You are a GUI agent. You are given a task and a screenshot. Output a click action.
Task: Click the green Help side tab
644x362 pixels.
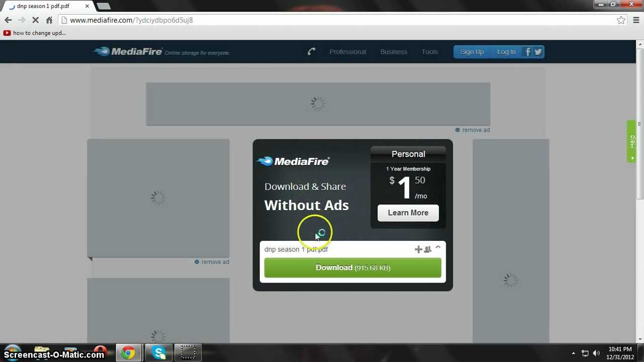click(632, 141)
